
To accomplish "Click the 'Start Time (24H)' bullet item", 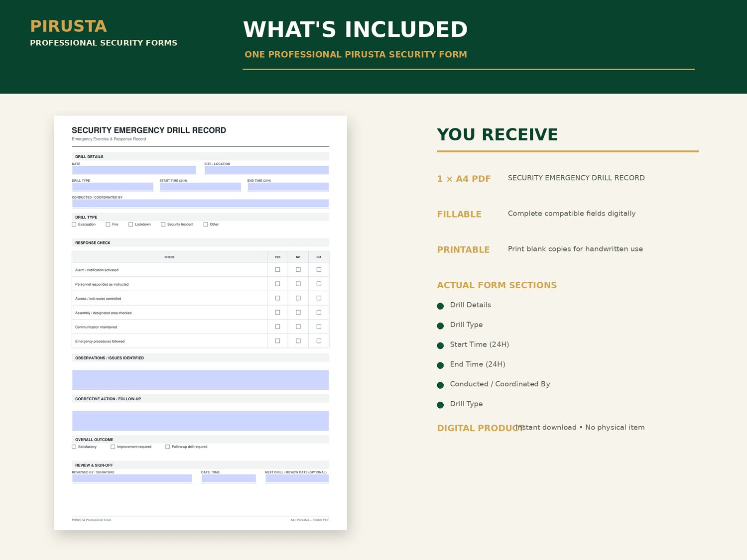I will (480, 344).
